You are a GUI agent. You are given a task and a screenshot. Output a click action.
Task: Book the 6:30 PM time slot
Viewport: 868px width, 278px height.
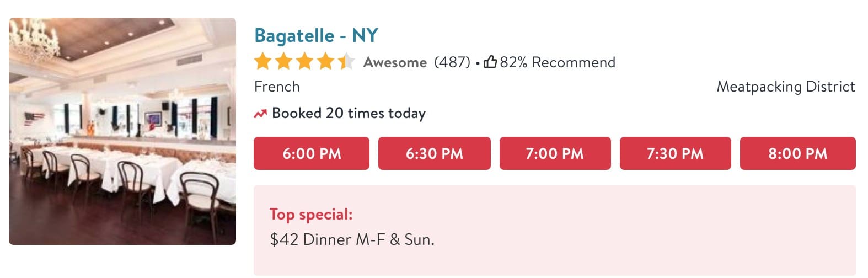(x=434, y=153)
